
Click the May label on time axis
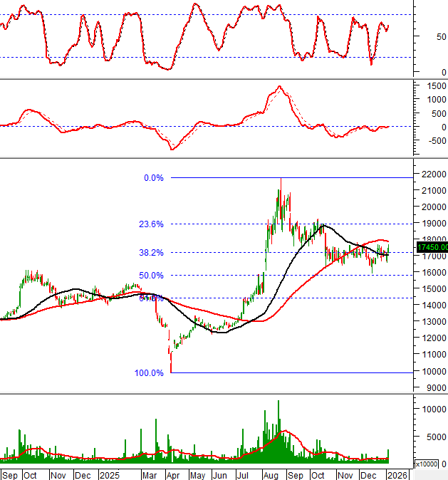tap(197, 474)
